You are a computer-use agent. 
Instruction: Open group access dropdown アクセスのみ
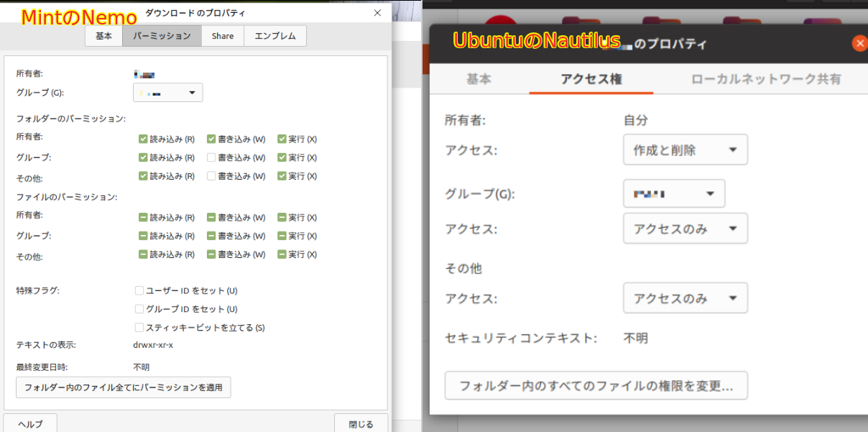point(685,229)
